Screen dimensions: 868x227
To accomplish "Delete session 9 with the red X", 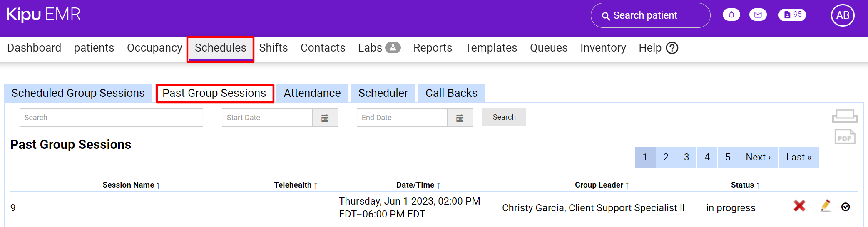I will pyautogui.click(x=799, y=206).
